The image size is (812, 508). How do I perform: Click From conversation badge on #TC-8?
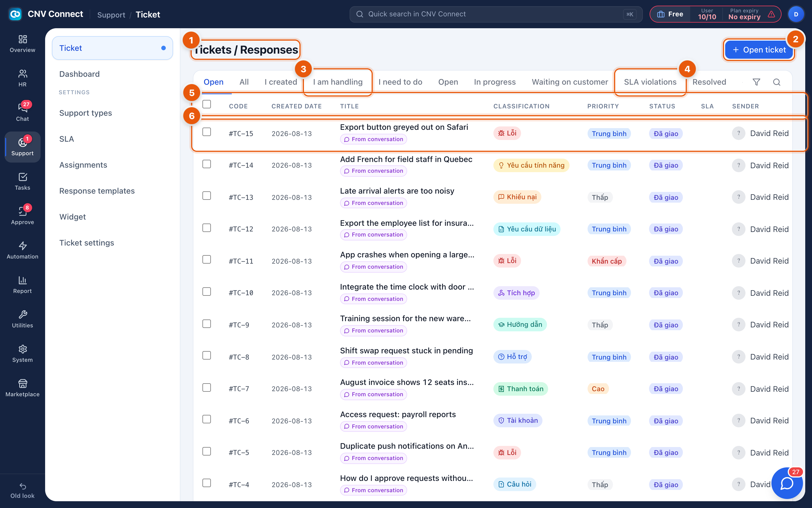[x=373, y=363]
